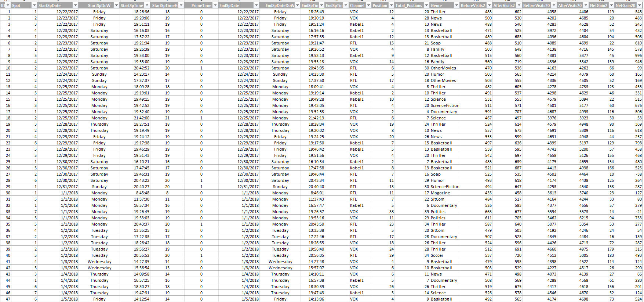Viewport: 644px width, 302px height.
Task: Click the StartSpTime cell 18:26:36
Action: [x=135, y=12]
